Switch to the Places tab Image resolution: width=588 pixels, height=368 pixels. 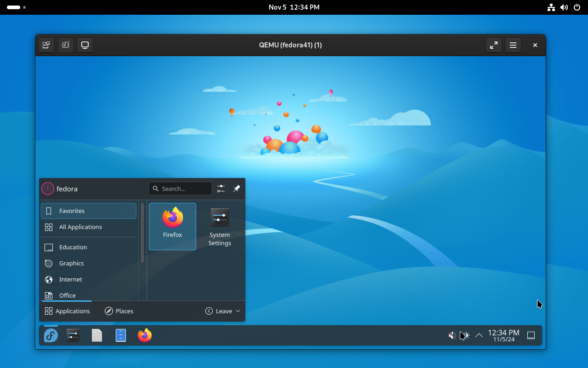pos(119,311)
